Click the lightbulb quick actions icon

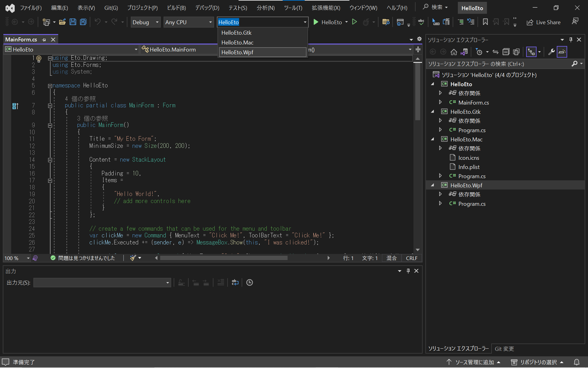39,58
